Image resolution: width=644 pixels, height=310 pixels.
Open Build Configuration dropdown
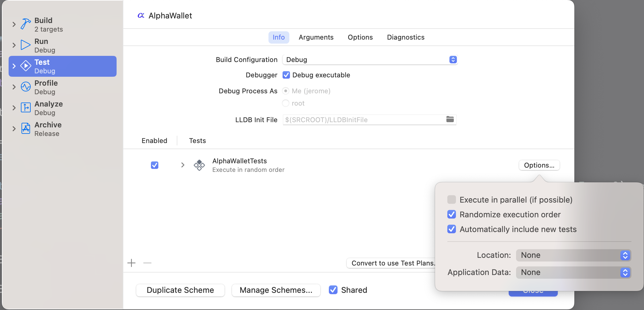click(370, 60)
